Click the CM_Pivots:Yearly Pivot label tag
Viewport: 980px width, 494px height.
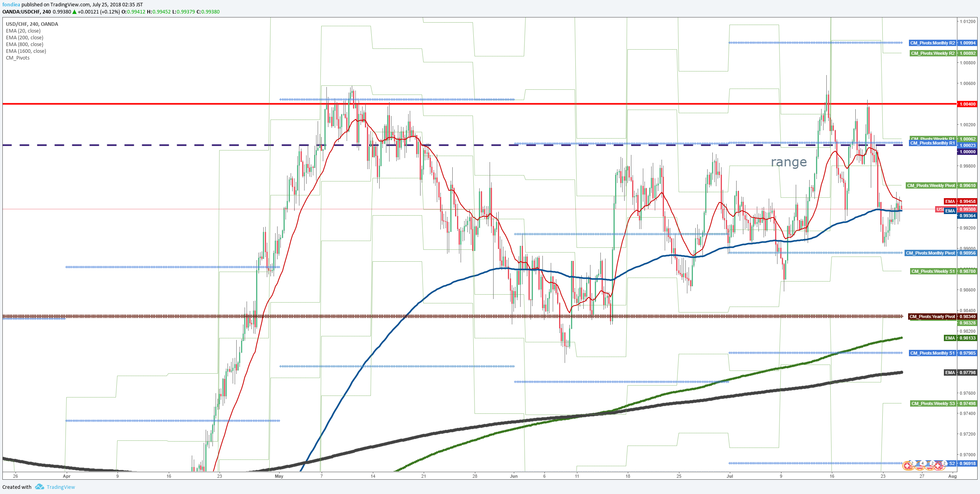click(x=932, y=316)
